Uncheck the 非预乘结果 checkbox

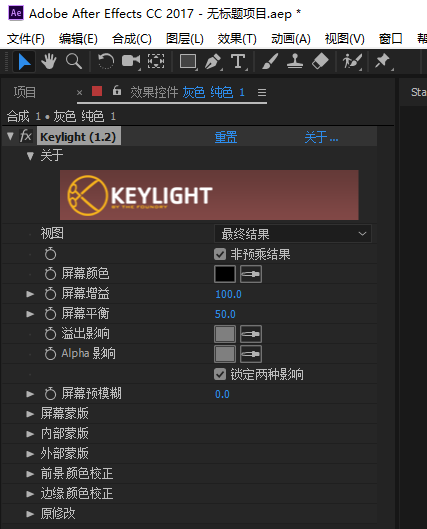[220, 254]
